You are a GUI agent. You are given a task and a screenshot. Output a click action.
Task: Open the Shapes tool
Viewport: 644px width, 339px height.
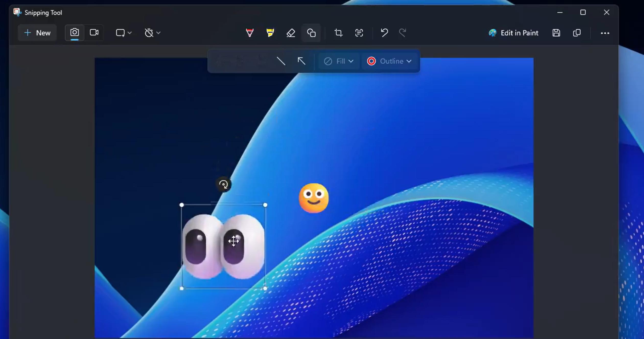click(311, 33)
